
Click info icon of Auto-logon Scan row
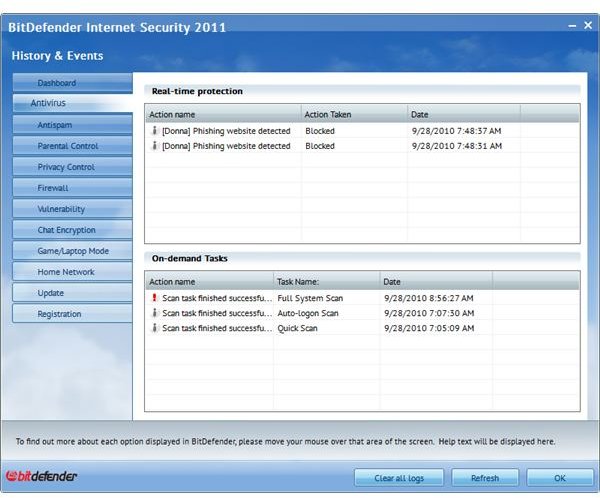click(x=154, y=313)
